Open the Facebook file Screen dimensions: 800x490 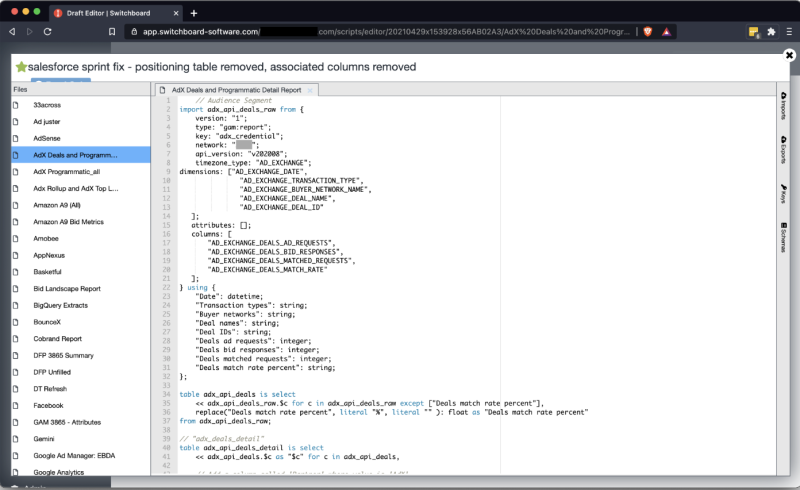tap(81, 406)
